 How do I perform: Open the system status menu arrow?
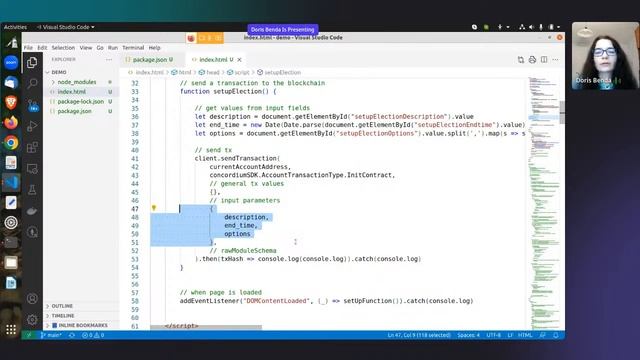(558, 27)
